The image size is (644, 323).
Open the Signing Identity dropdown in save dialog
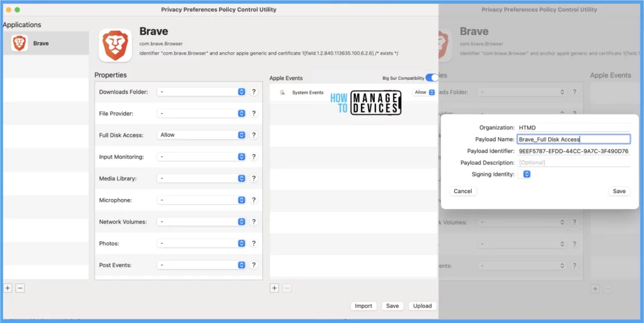[525, 174]
